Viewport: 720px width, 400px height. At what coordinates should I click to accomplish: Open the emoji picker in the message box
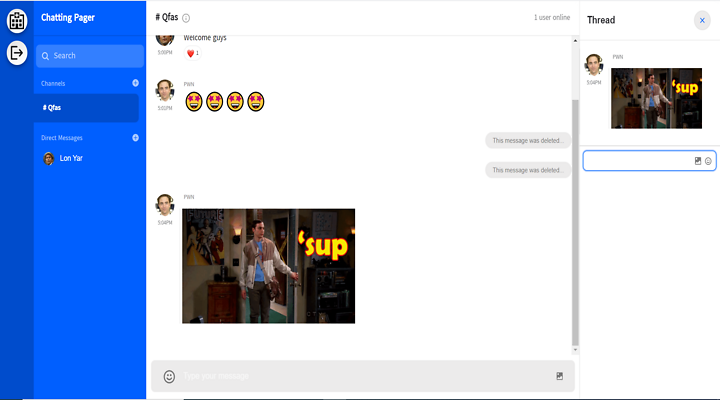point(169,377)
